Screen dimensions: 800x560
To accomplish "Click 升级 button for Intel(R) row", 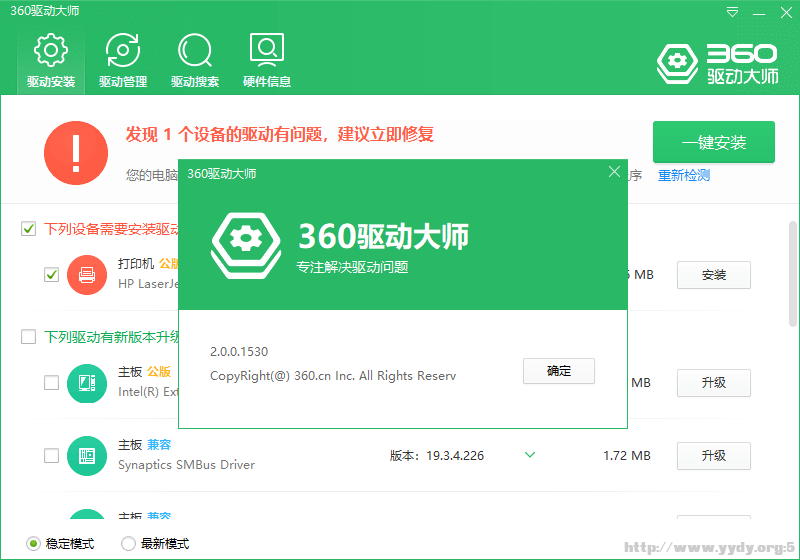I will (x=714, y=383).
